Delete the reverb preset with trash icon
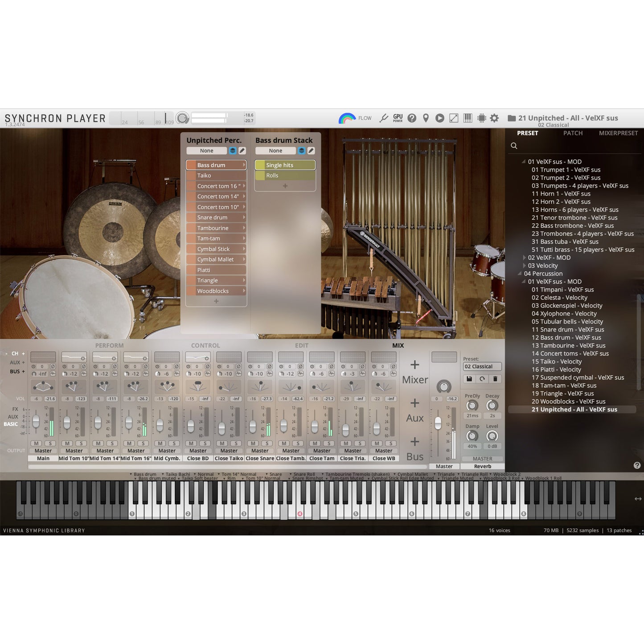This screenshot has height=644, width=644. (495, 379)
